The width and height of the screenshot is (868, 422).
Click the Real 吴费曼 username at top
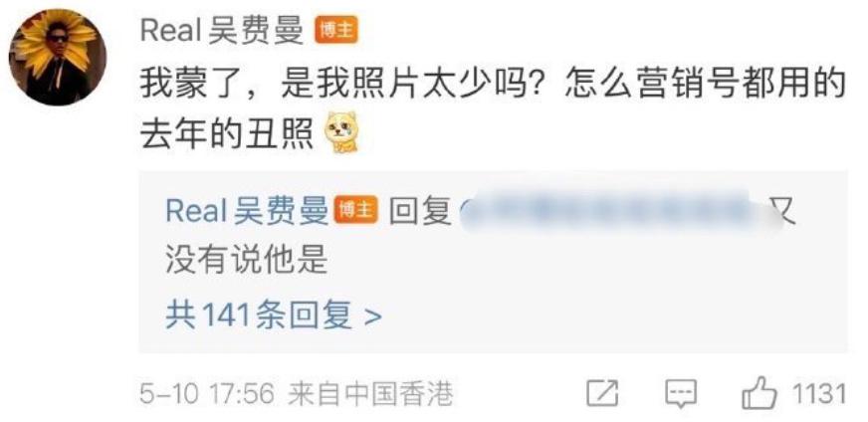(x=223, y=29)
